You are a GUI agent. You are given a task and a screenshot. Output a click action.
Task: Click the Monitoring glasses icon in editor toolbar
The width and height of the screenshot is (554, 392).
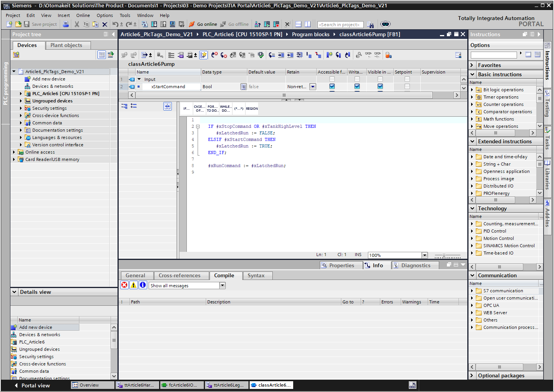(368, 55)
